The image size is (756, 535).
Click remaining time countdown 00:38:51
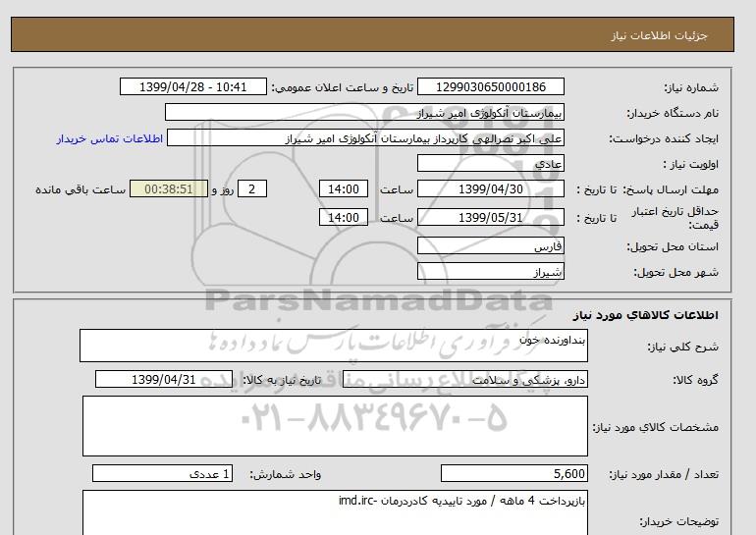coord(169,188)
